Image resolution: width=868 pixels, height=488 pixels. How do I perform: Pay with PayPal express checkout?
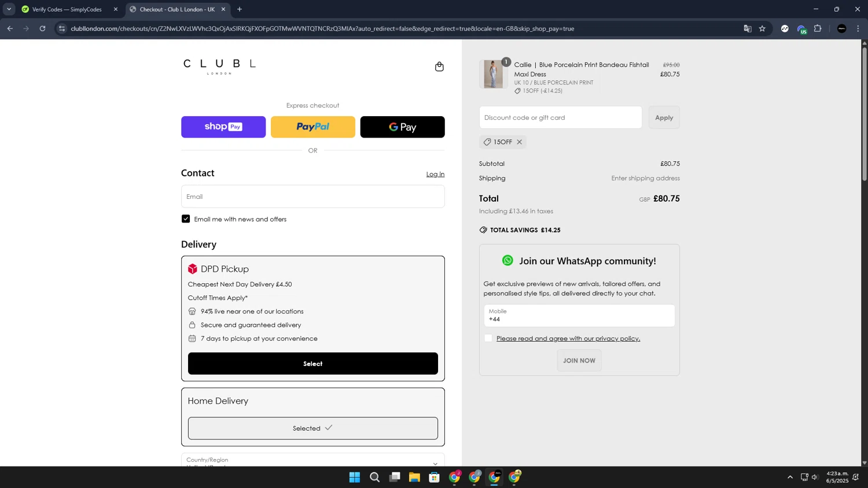pos(313,127)
